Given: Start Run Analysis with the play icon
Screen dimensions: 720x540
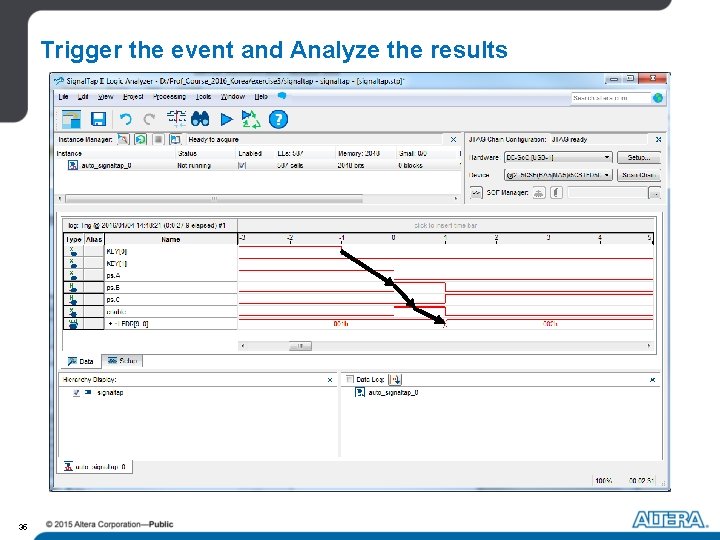Looking at the screenshot, I should (x=226, y=119).
